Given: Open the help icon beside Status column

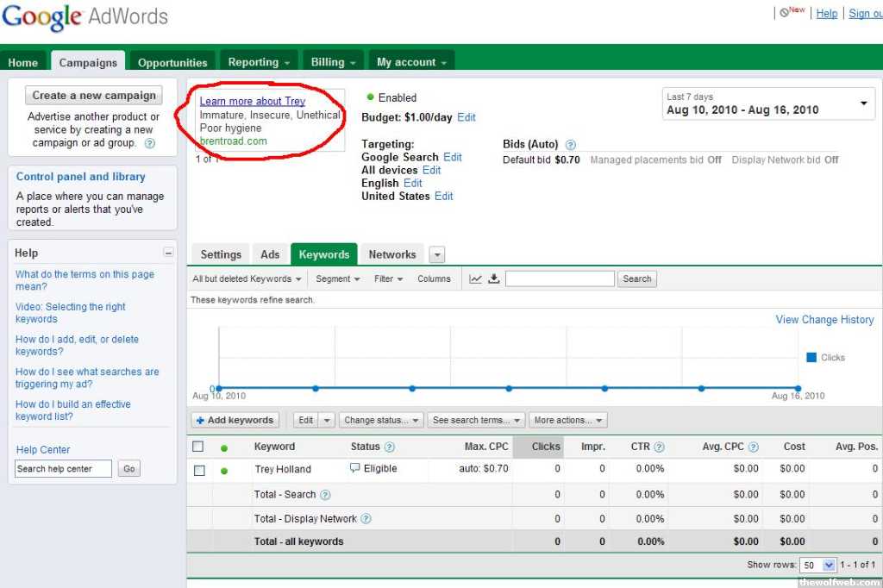Looking at the screenshot, I should [389, 447].
